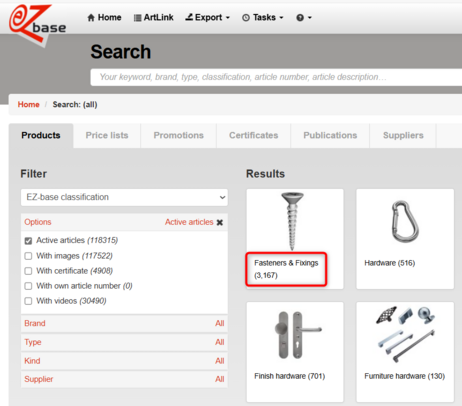Tick the With certificate option
The image size is (462, 406).
(x=28, y=271)
